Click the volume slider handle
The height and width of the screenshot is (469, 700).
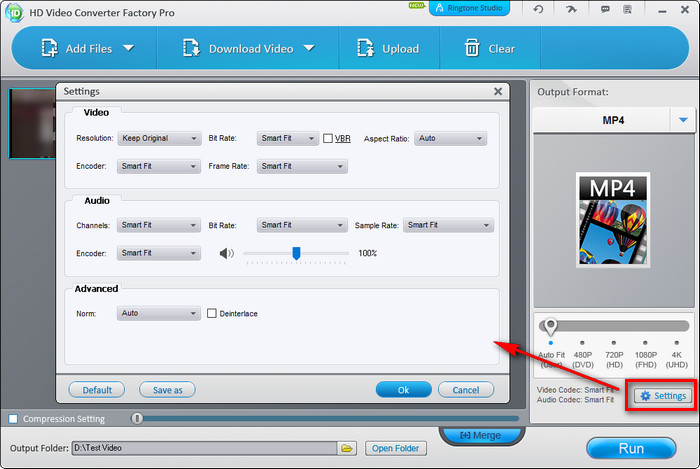click(x=296, y=253)
